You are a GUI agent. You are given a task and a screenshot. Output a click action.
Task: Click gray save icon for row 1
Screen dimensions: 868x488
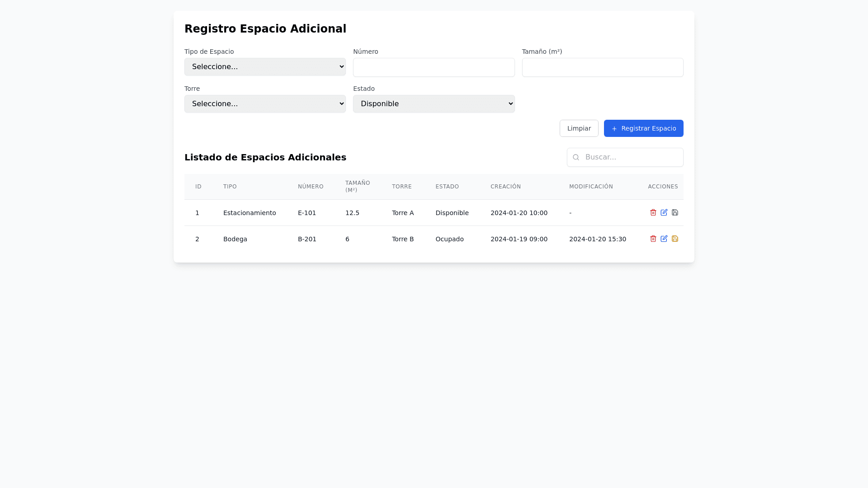click(x=675, y=212)
